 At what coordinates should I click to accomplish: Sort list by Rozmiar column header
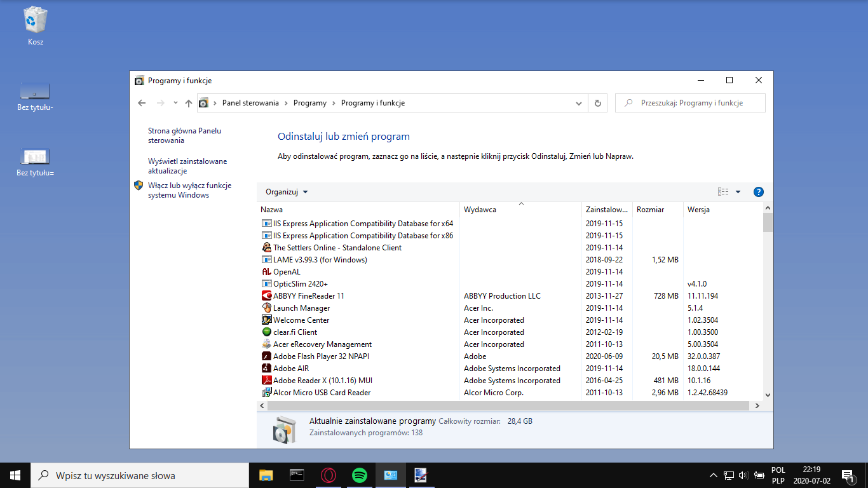coord(658,210)
